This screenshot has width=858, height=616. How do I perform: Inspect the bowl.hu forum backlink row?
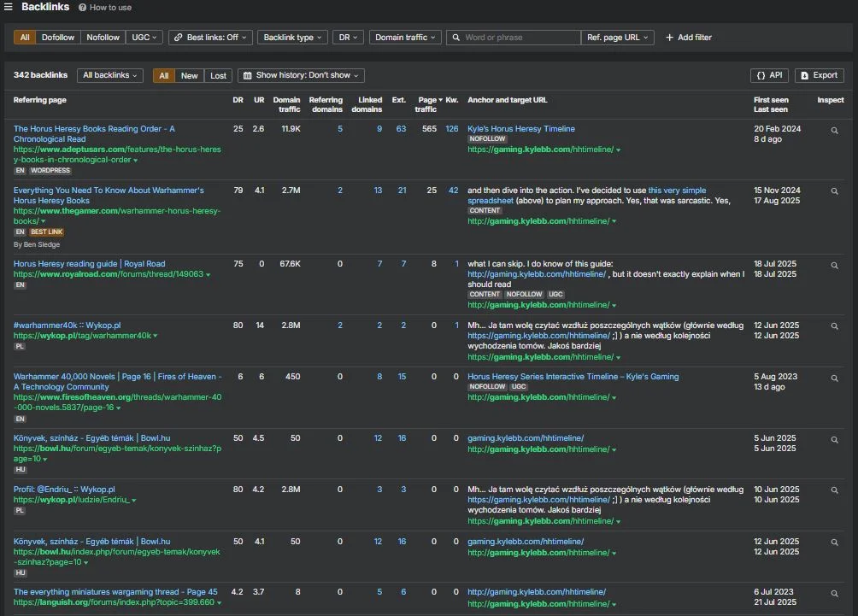834,440
